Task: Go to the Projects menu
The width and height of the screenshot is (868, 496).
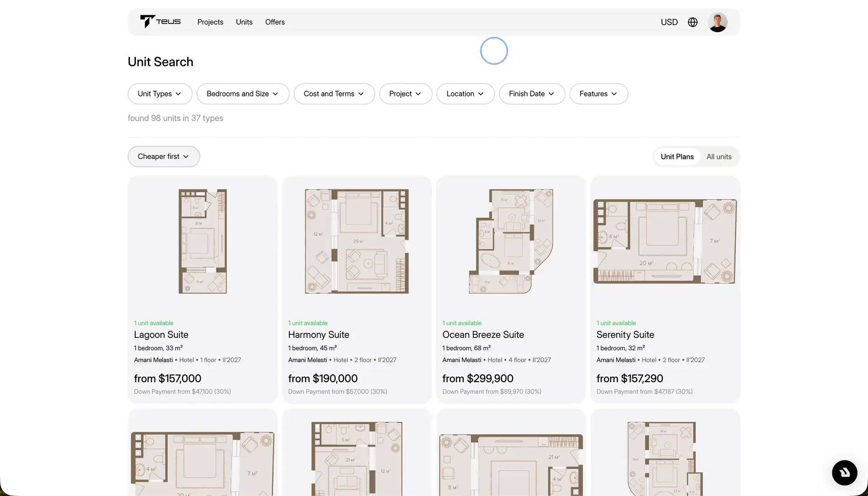Action: coord(210,22)
